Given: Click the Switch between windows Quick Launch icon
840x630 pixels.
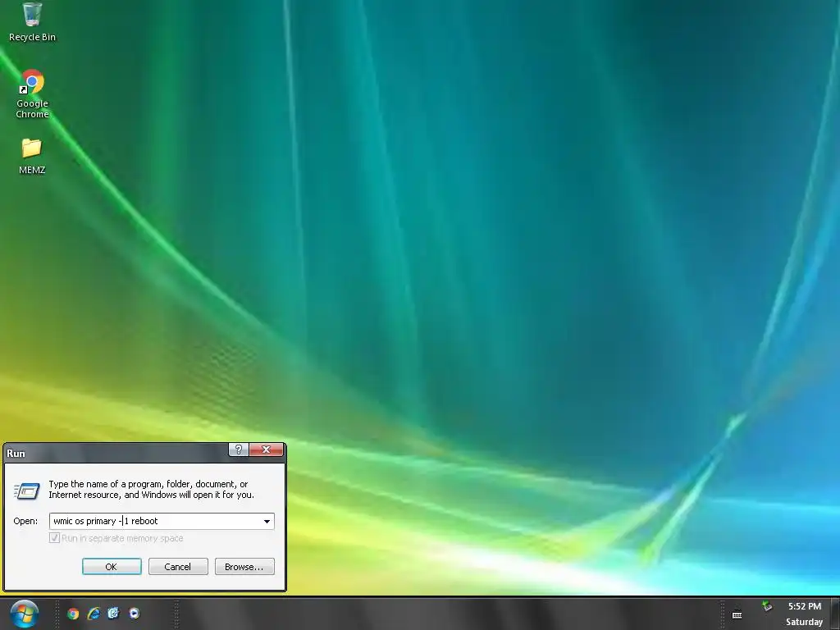Looking at the screenshot, I should pos(113,614).
